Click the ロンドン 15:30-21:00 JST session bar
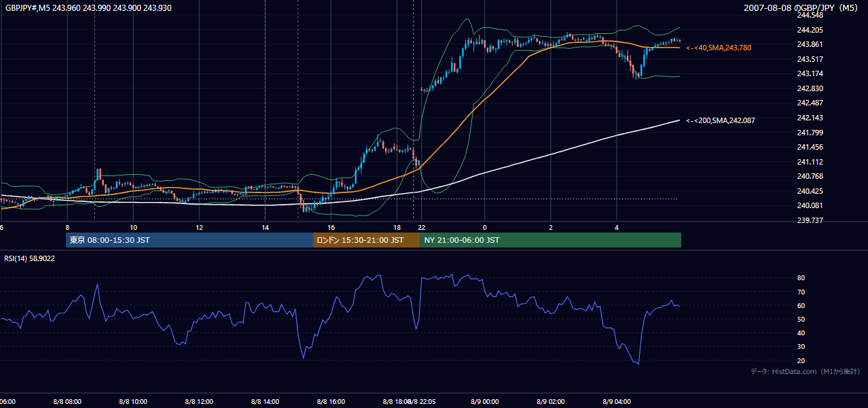The image size is (868, 408). (367, 240)
